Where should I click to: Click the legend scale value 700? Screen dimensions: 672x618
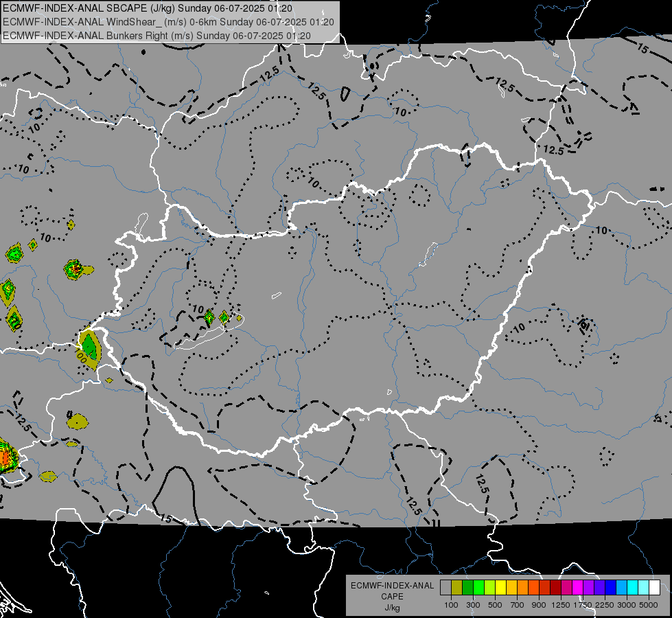[x=518, y=605]
